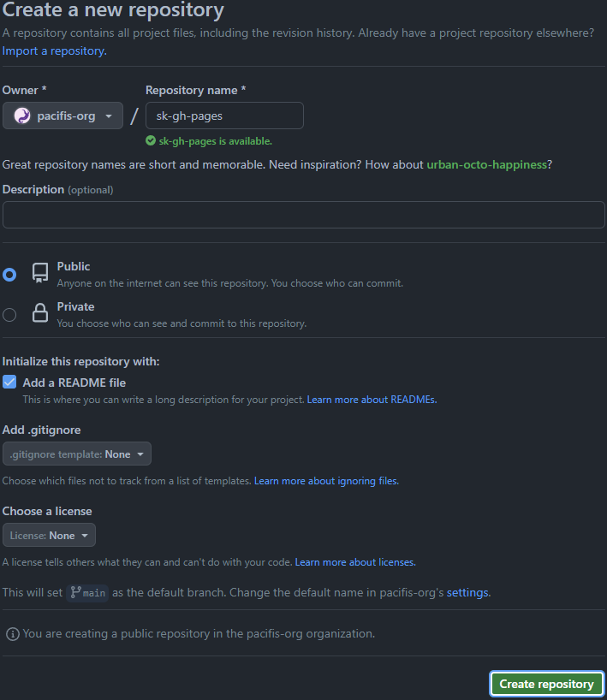Use suggested name urban-octo-happiness

point(486,165)
